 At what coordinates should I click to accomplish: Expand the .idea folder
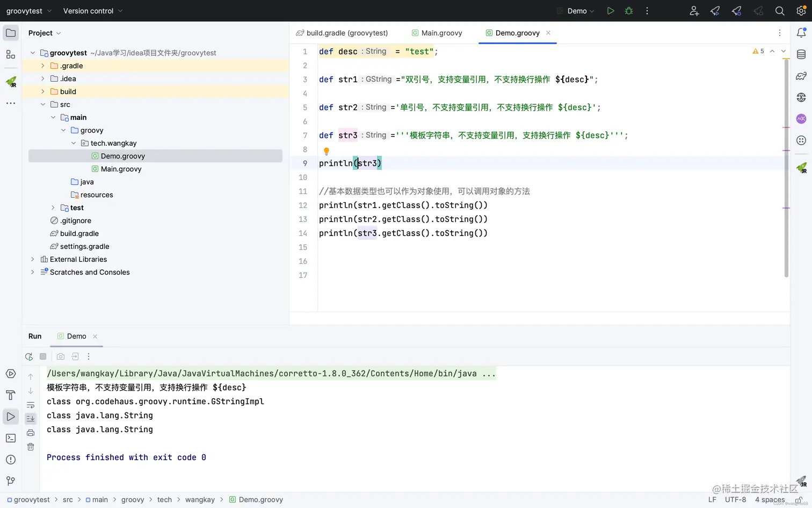coord(43,78)
